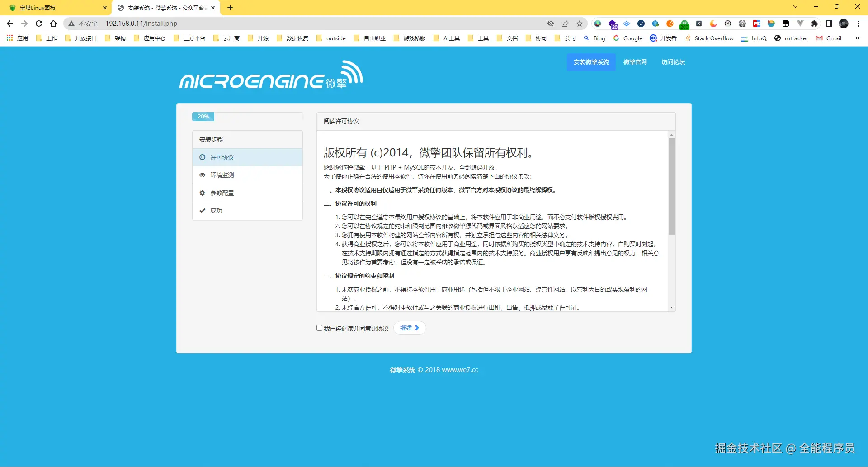Close the 宝塔Linux面板 tab
868x467 pixels.
coord(105,8)
